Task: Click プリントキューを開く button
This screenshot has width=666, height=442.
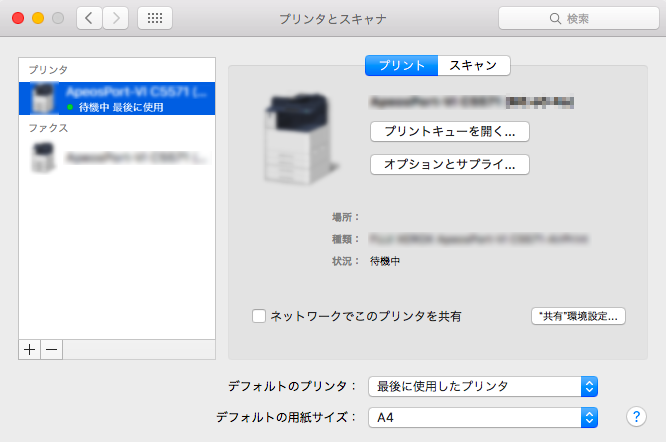Action: click(x=449, y=131)
